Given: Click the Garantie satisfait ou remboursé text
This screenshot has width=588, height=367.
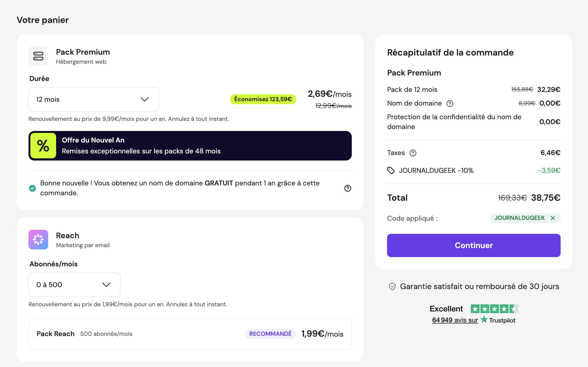Looking at the screenshot, I should [x=480, y=287].
